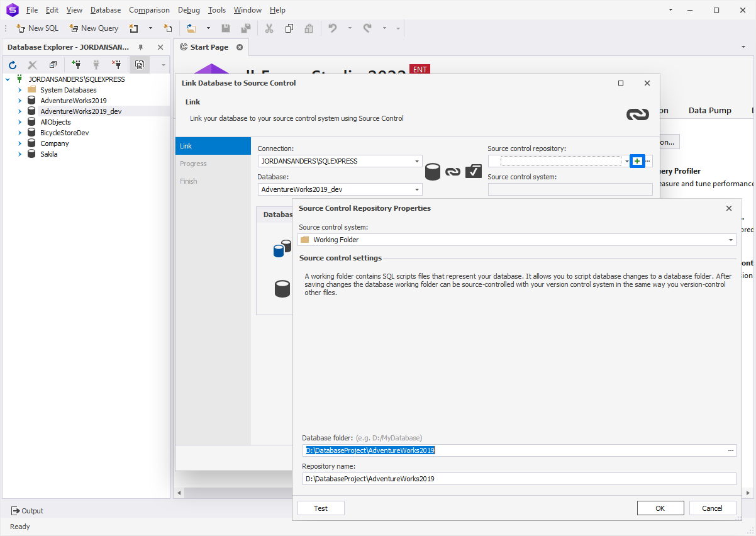Viewport: 756px width, 536px height.
Task: Open the Tools menu
Action: click(217, 10)
